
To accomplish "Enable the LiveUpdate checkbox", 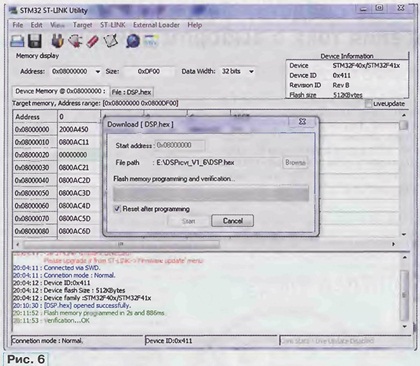I will point(368,104).
